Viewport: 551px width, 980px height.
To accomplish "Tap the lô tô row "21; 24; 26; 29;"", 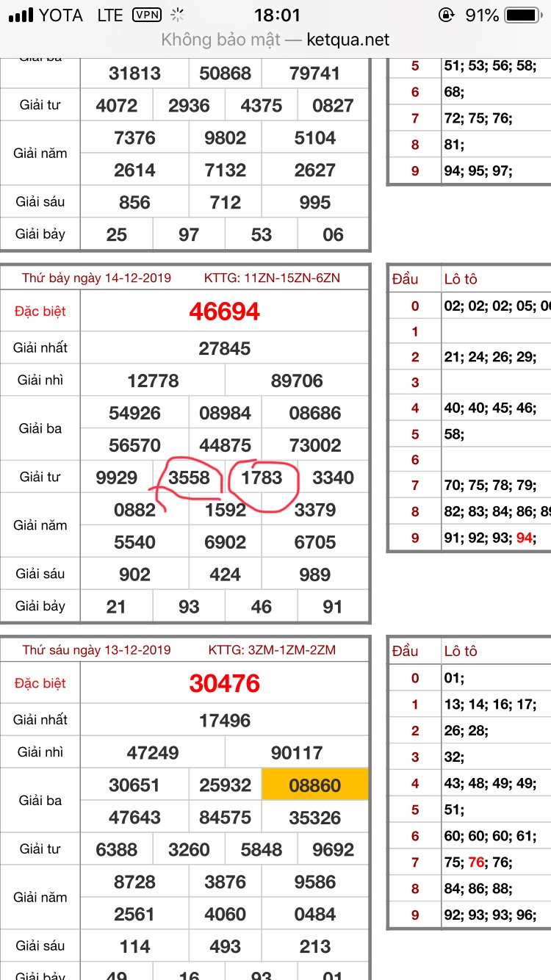I will (x=490, y=357).
